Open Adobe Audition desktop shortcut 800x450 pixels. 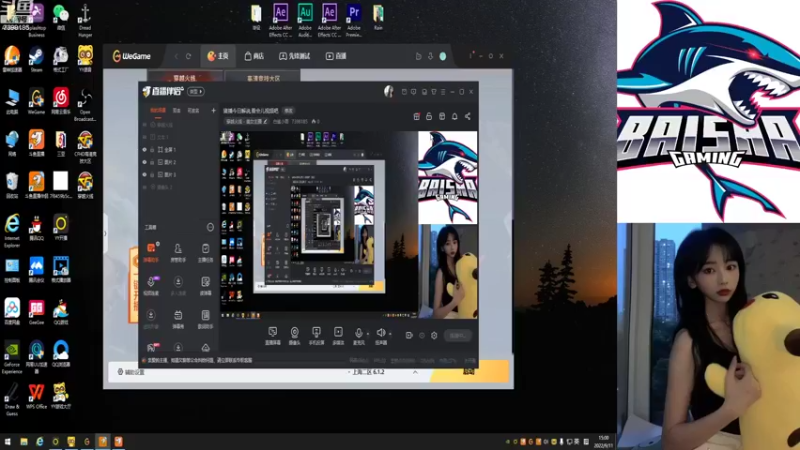pyautogui.click(x=305, y=20)
